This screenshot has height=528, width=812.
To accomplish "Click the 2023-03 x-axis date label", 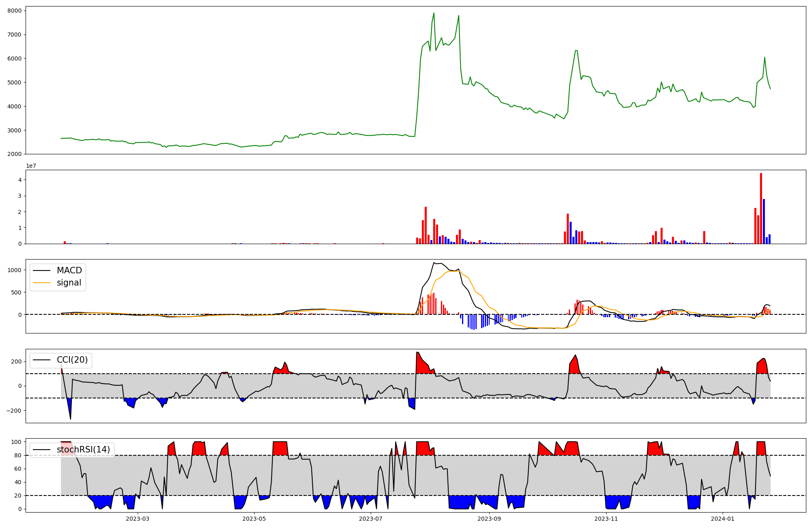I will [x=138, y=519].
